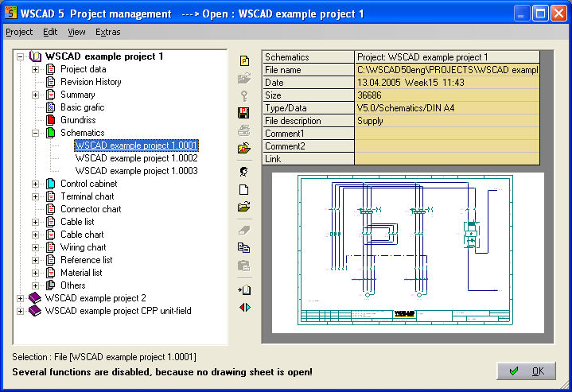Maximize the WSCAD 5 window
The width and height of the screenshot is (572, 392).
540,14
